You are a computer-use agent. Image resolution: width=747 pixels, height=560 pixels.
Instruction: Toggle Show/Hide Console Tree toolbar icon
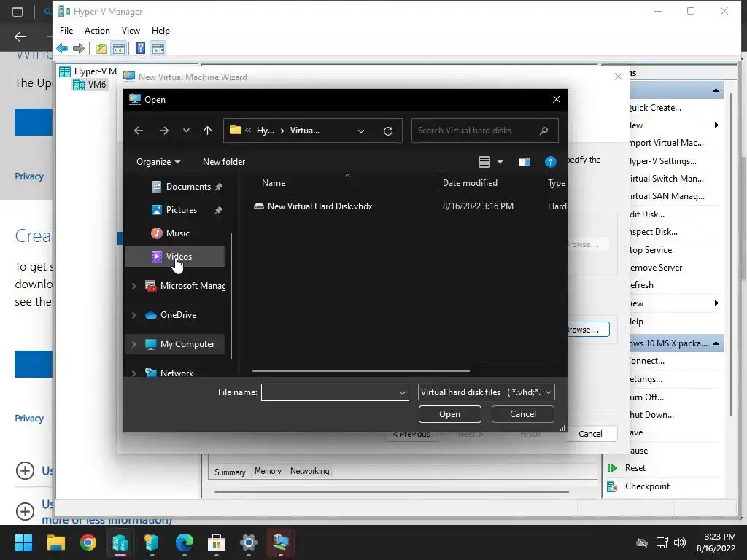(x=119, y=48)
